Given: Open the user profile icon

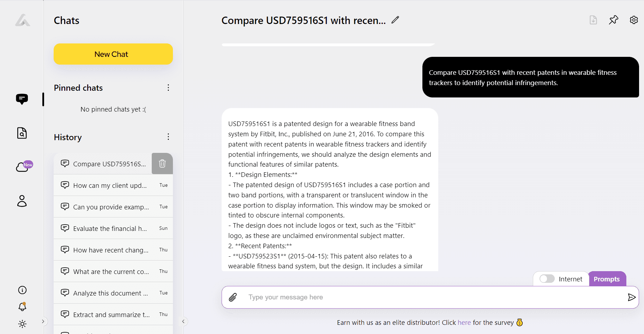Looking at the screenshot, I should pyautogui.click(x=22, y=201).
